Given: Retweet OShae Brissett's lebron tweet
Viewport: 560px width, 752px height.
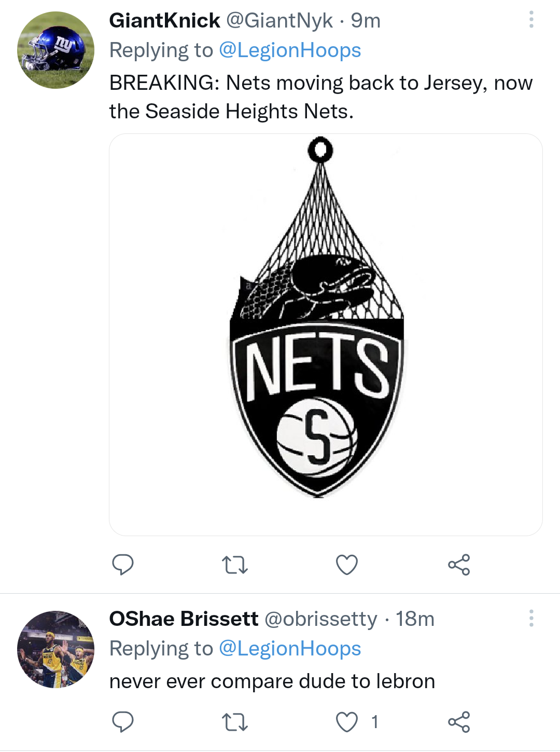Looking at the screenshot, I should (x=234, y=722).
